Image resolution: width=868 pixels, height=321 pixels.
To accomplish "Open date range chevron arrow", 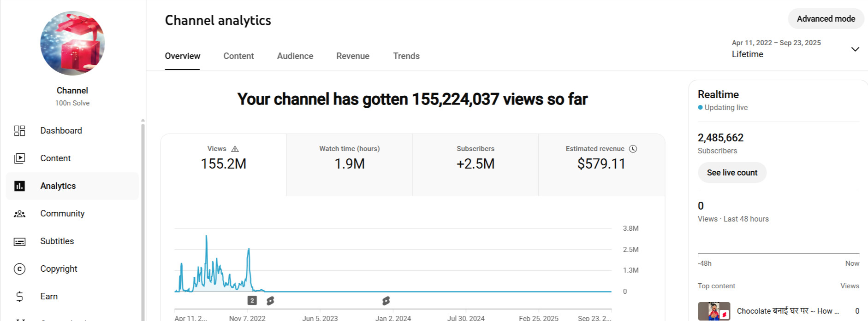I will (855, 49).
